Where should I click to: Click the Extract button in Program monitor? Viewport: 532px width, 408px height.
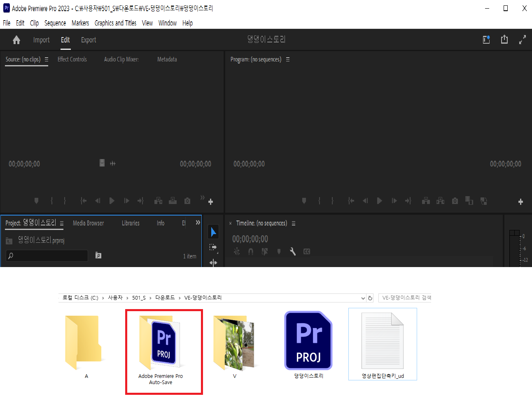[440, 201]
